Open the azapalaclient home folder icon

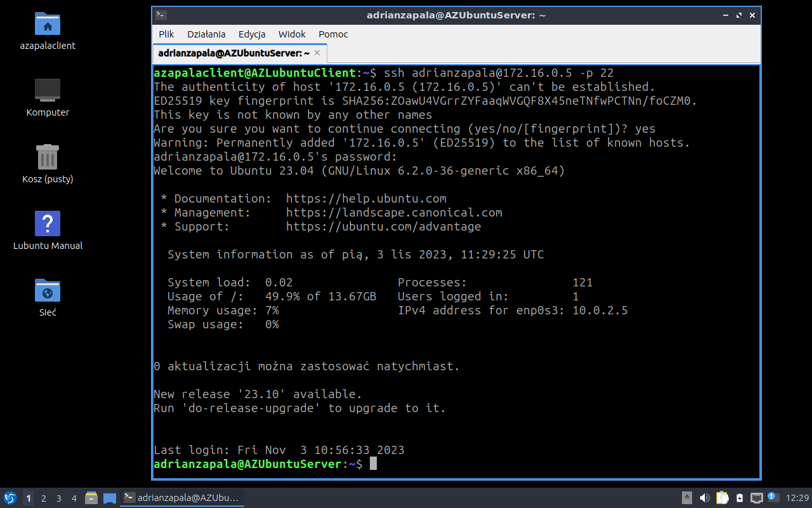coord(48,24)
